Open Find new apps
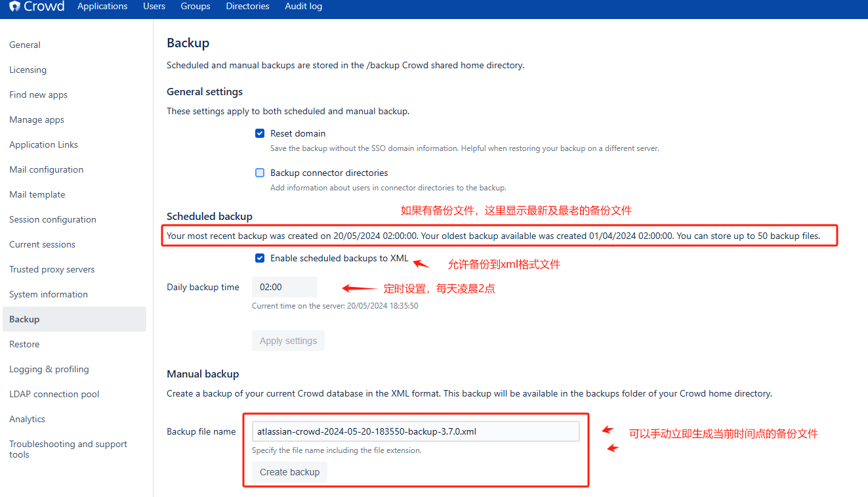 click(x=38, y=95)
